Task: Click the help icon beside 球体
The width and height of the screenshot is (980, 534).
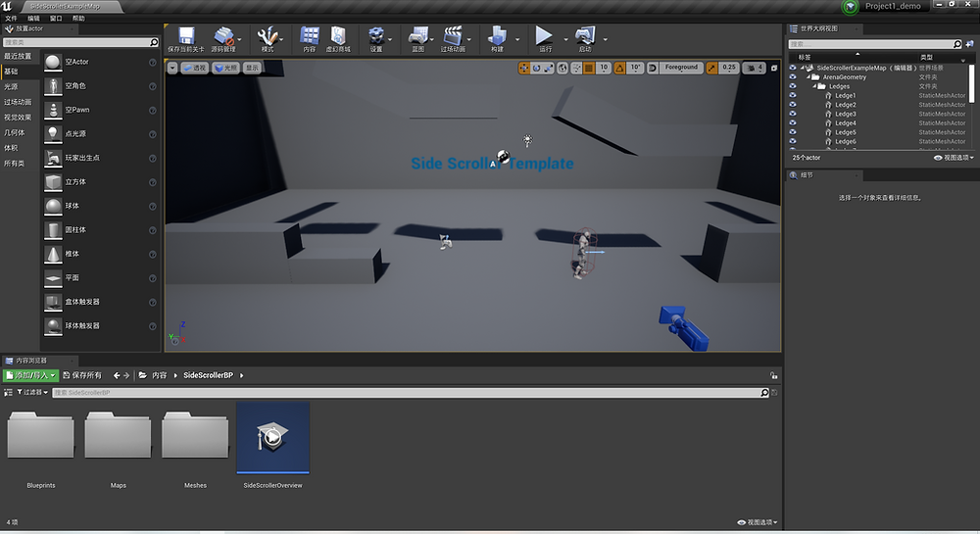Action: [x=153, y=206]
